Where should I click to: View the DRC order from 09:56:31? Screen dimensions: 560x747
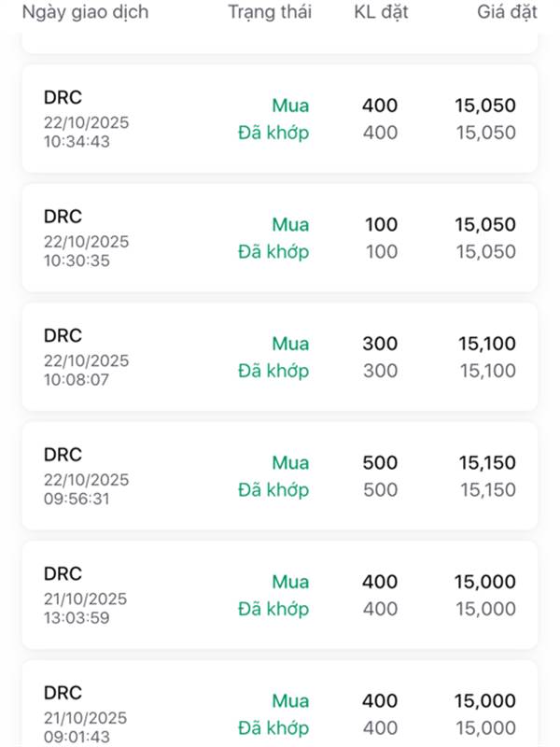(x=280, y=475)
